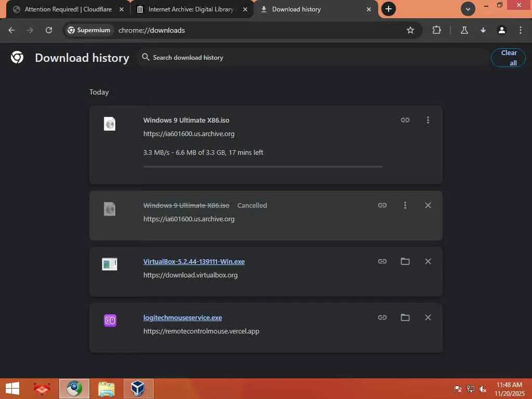Go back using the browser back arrow
Viewport: 532px width, 399px height.
[x=11, y=30]
